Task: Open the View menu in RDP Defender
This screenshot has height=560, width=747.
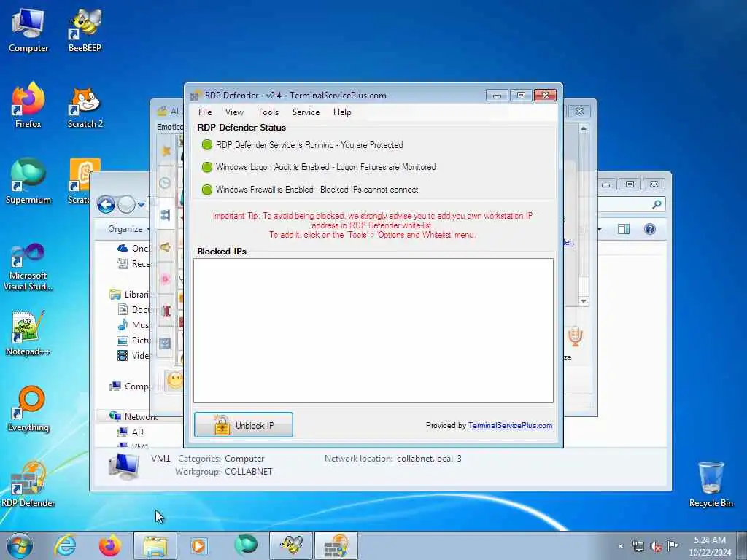Action: click(x=234, y=112)
